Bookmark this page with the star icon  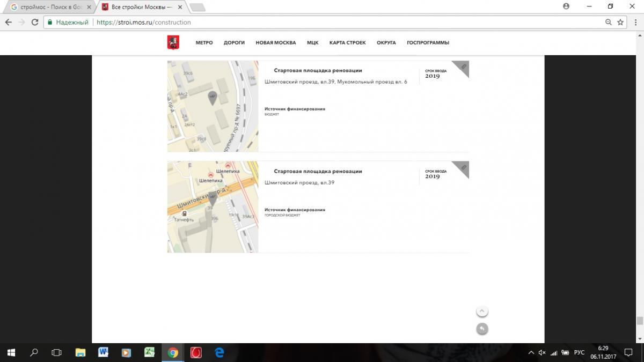pos(620,23)
